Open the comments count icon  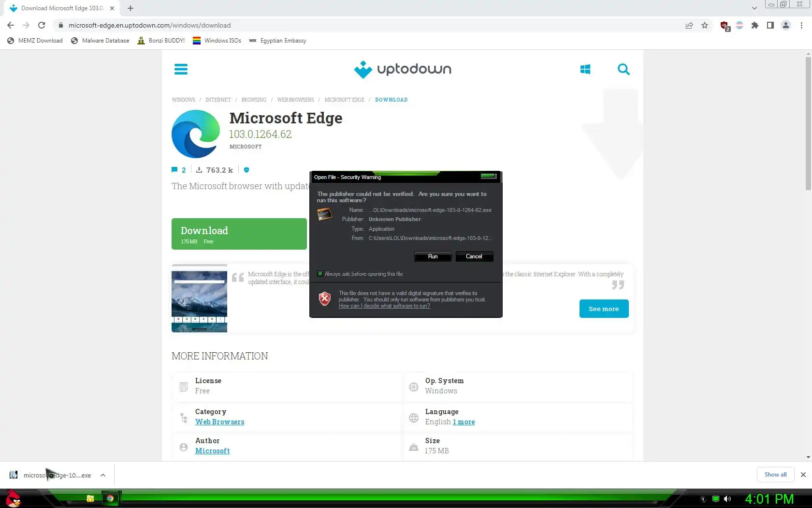(174, 170)
